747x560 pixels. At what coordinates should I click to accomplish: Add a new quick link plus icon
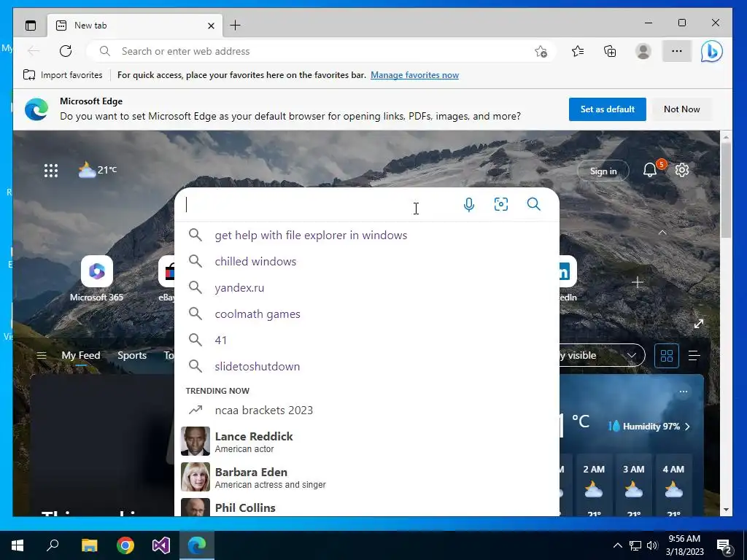(638, 282)
